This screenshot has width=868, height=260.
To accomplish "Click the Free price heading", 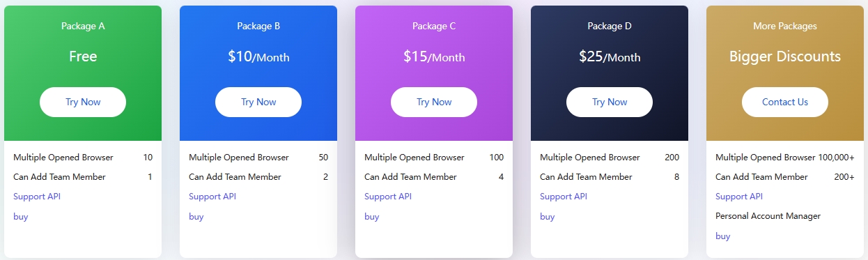I will [x=83, y=56].
